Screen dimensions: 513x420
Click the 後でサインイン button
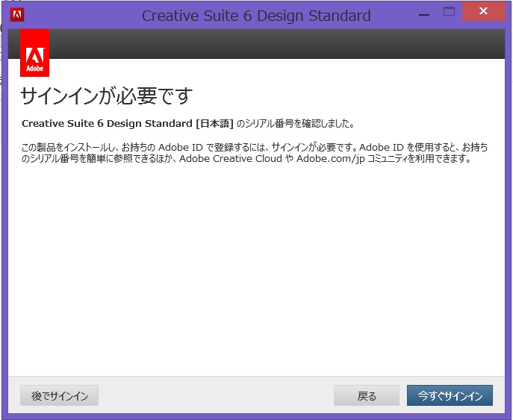59,395
